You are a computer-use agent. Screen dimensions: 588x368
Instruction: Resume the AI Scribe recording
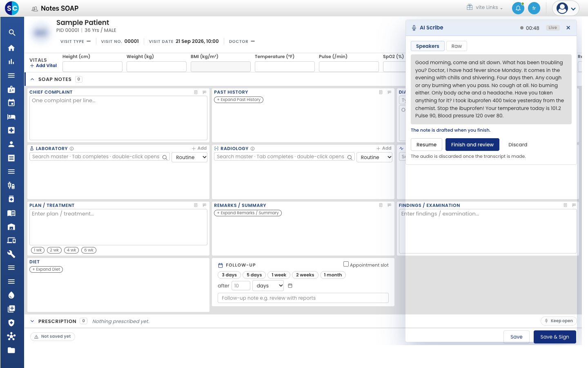click(426, 145)
